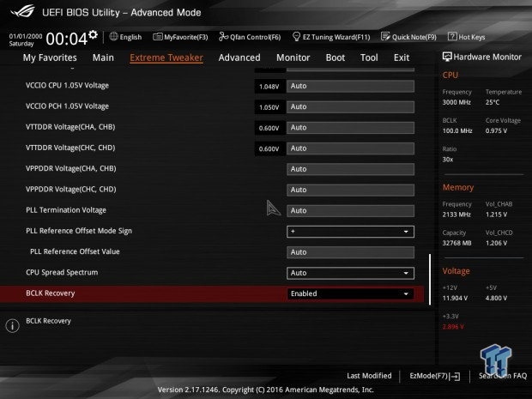Click the 11.904 V +12V reading
The width and height of the screenshot is (532, 399).
pos(455,299)
